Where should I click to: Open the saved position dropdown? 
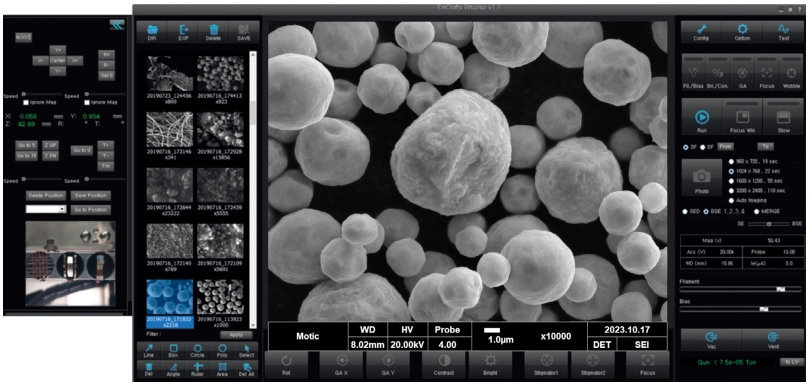pyautogui.click(x=46, y=209)
